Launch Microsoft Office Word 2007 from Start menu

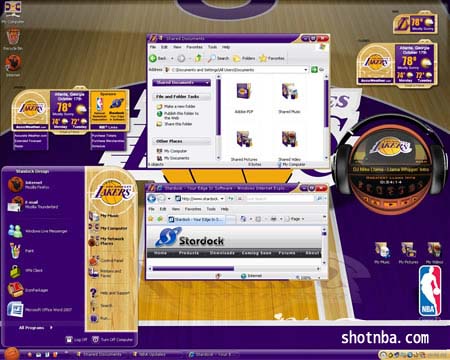[x=40, y=309]
